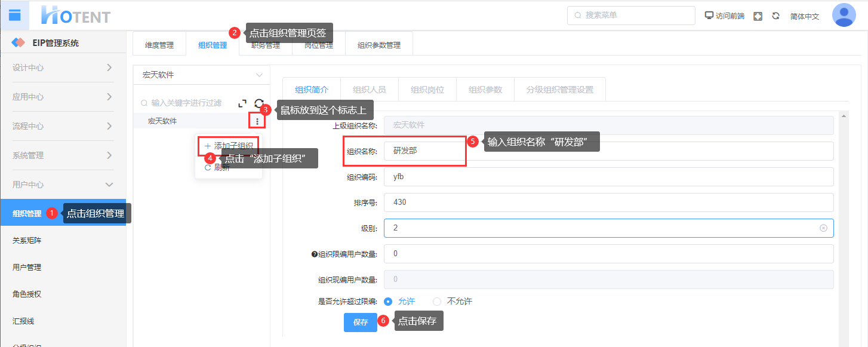
Task: Click the 排序号 input field
Action: pyautogui.click(x=609, y=202)
